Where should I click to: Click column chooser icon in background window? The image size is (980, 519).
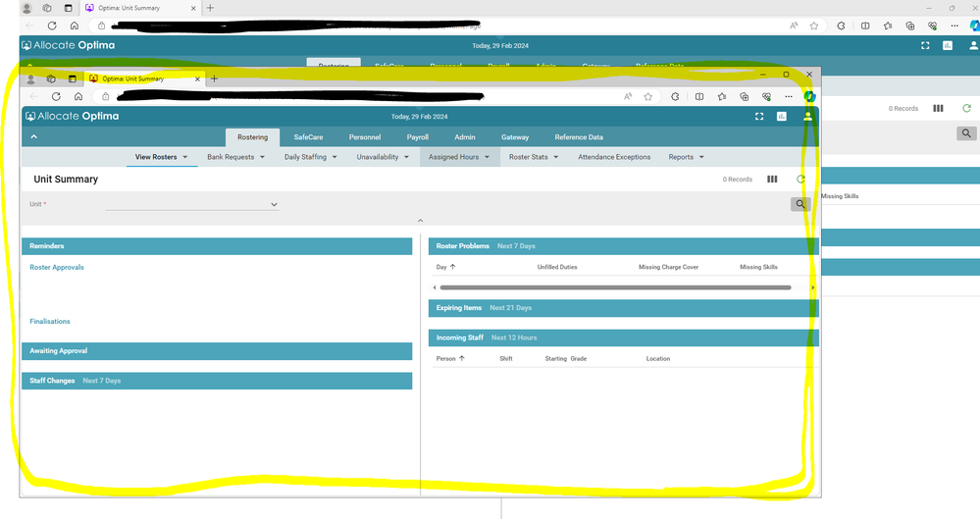[938, 108]
